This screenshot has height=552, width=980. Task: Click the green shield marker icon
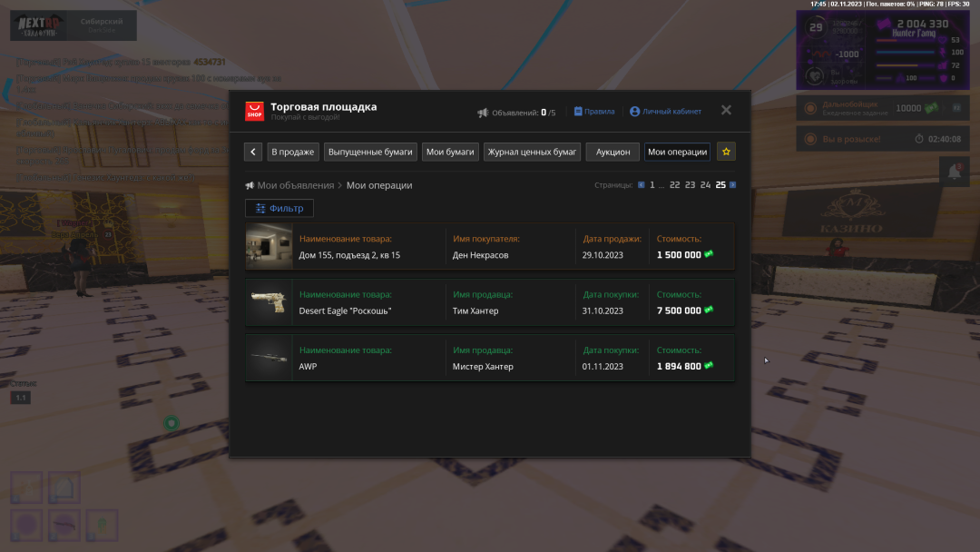171,423
